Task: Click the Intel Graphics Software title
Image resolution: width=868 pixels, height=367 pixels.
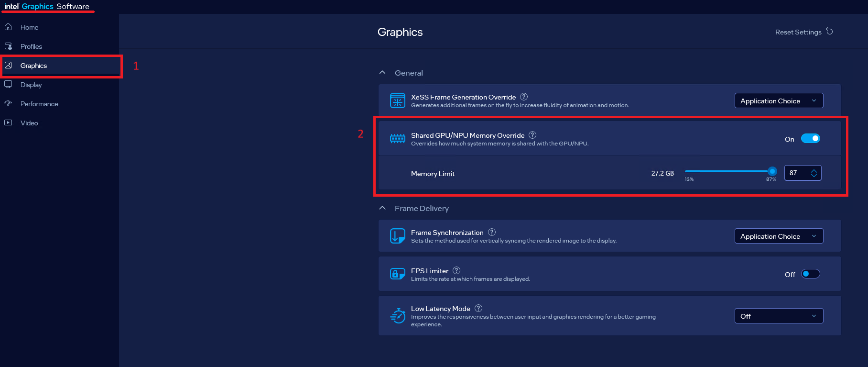Action: pyautogui.click(x=47, y=6)
